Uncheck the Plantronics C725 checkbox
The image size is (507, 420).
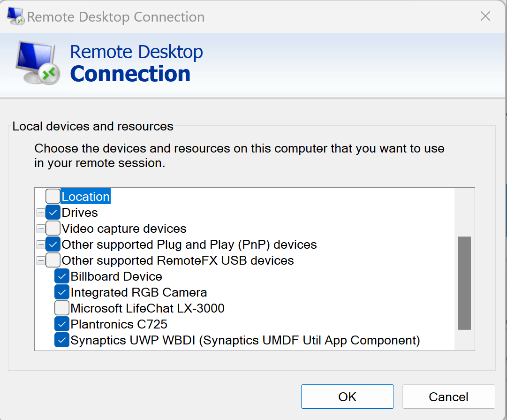[x=62, y=324]
